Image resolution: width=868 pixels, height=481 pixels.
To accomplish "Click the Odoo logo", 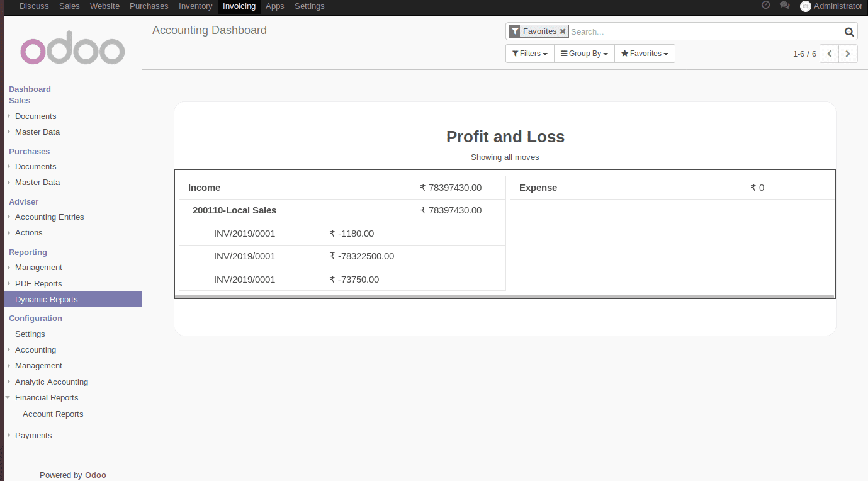I will (72, 48).
